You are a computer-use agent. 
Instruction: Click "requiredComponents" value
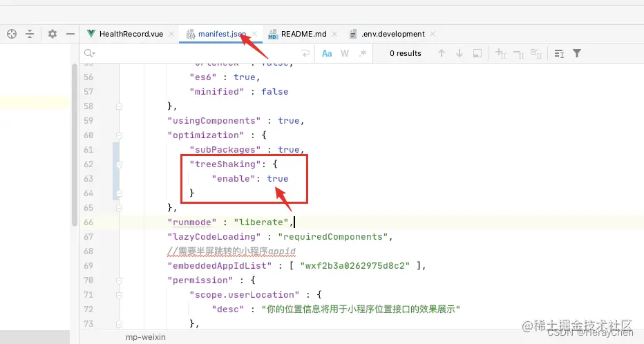[332, 237]
